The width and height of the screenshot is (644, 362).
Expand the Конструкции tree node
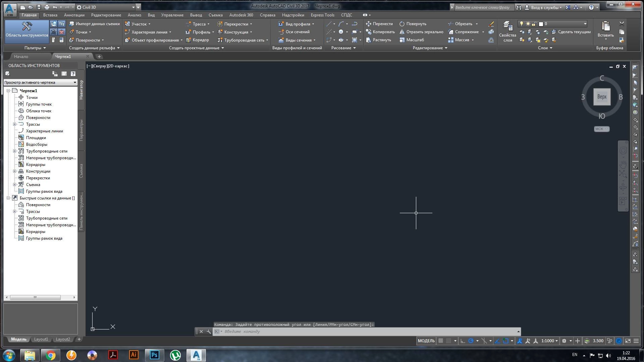[x=15, y=171]
